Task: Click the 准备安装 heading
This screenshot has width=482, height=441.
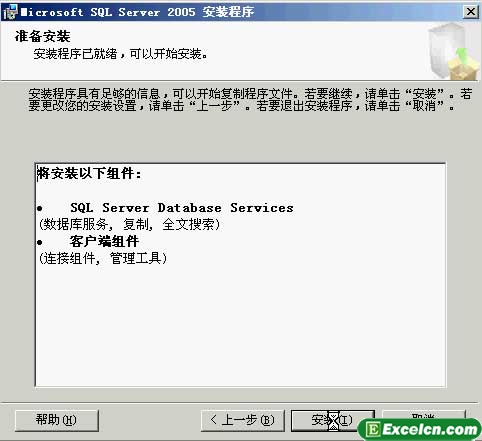Action: (x=42, y=36)
